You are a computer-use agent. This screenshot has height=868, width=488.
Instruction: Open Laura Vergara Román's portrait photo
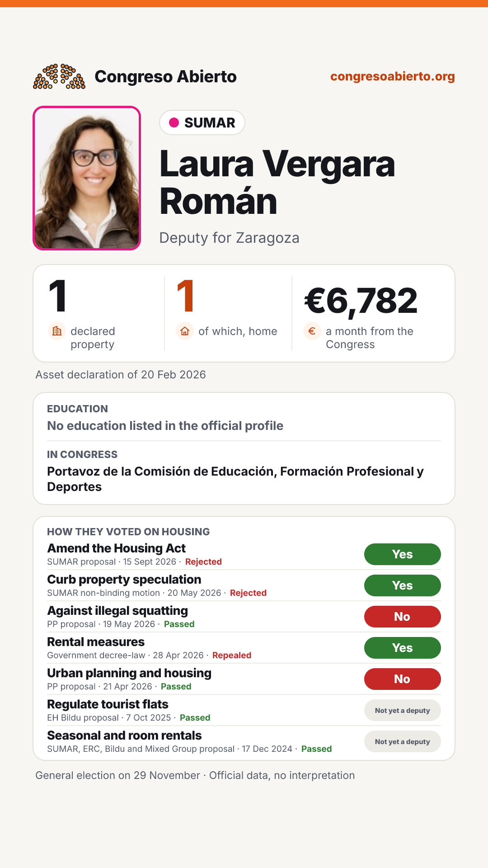pyautogui.click(x=87, y=178)
